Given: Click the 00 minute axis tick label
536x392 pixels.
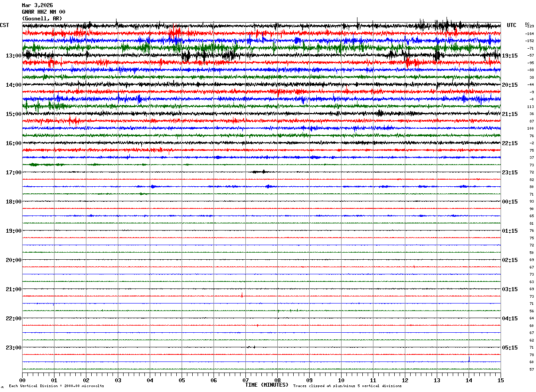Looking at the screenshot, I should 22,380.
